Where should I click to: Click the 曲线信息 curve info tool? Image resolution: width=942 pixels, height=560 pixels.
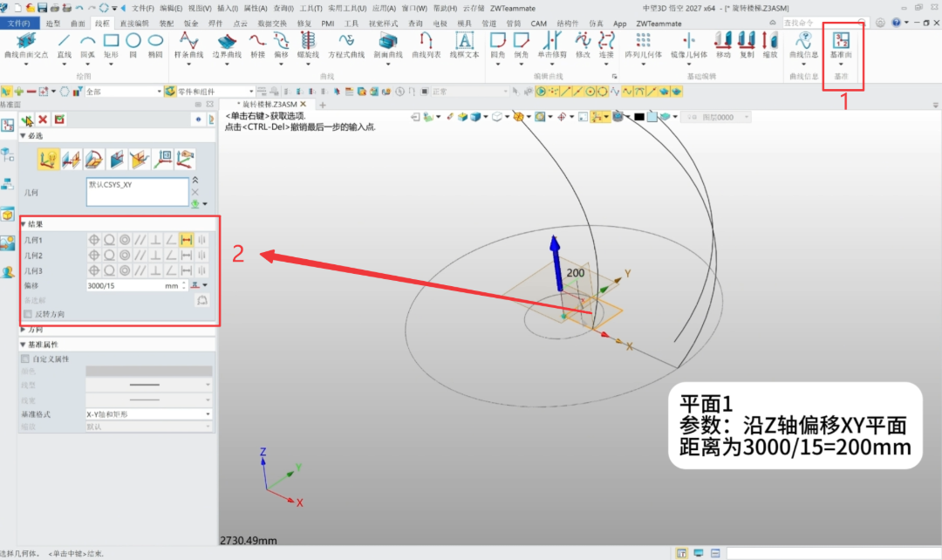click(x=803, y=46)
